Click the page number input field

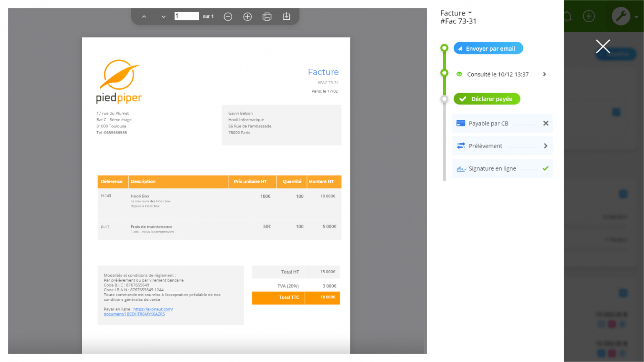click(187, 16)
